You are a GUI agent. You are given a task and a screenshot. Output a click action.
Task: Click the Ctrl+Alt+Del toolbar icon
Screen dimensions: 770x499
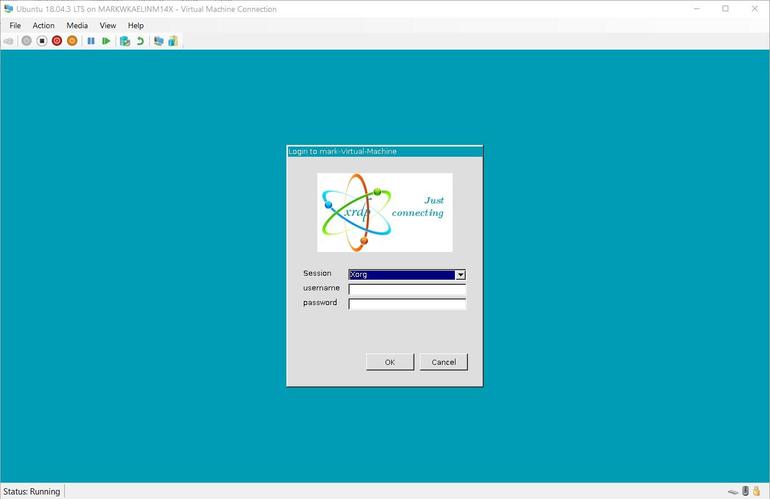coord(8,41)
